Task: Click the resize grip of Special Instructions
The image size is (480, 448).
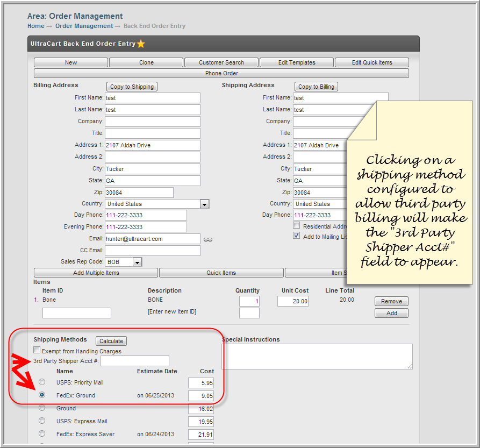Action: click(410, 367)
